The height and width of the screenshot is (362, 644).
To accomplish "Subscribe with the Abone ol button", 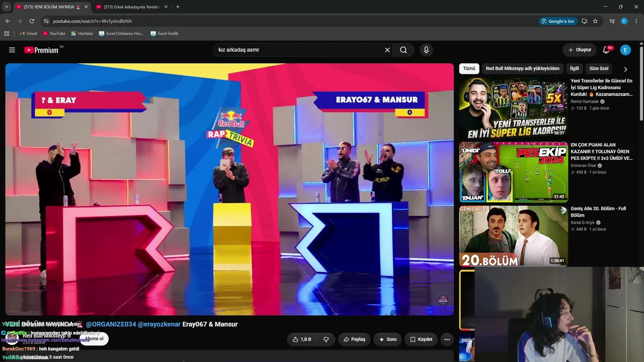I will [x=94, y=339].
